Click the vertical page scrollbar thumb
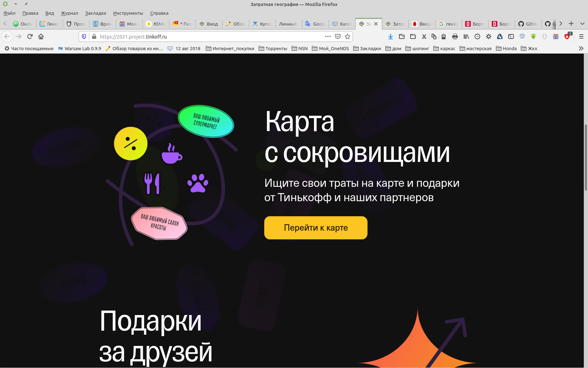This screenshot has width=588, height=368. (586, 157)
